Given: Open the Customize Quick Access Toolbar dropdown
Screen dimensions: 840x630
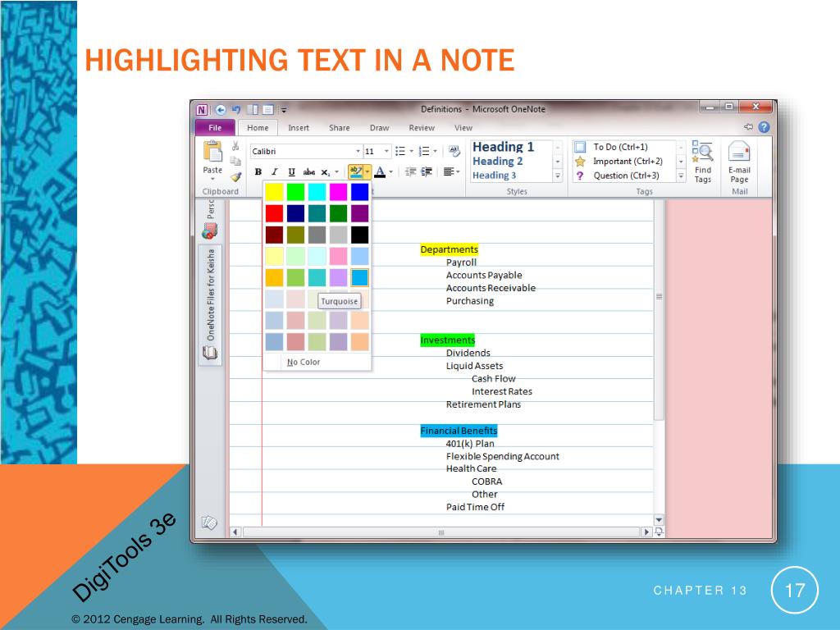Looking at the screenshot, I should [x=284, y=110].
